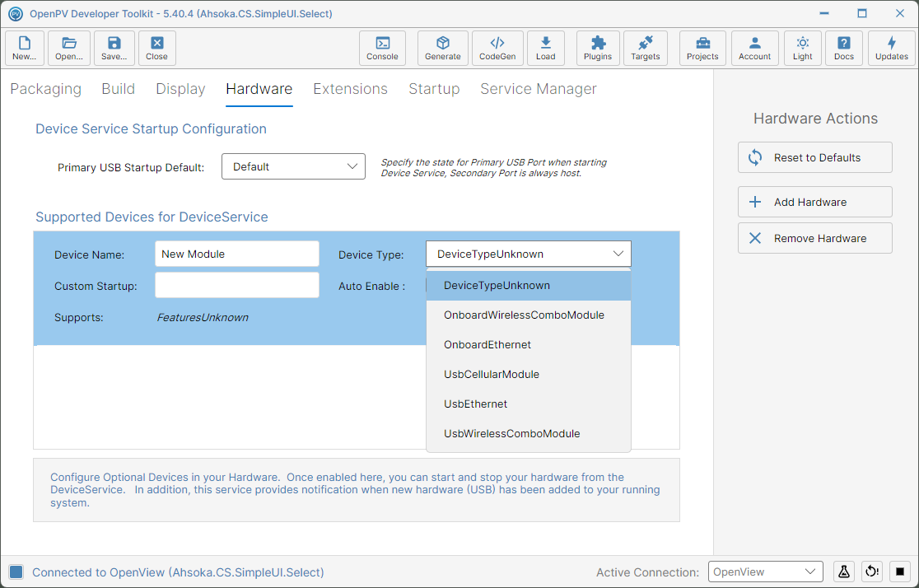Image resolution: width=919 pixels, height=588 pixels.
Task: Toggle the Light theme button
Action: [802, 48]
